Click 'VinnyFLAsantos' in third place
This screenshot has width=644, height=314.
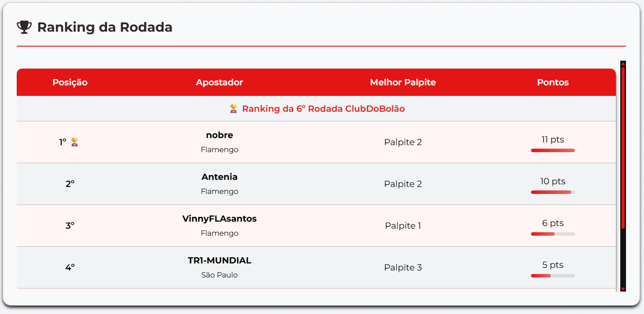[x=219, y=219]
